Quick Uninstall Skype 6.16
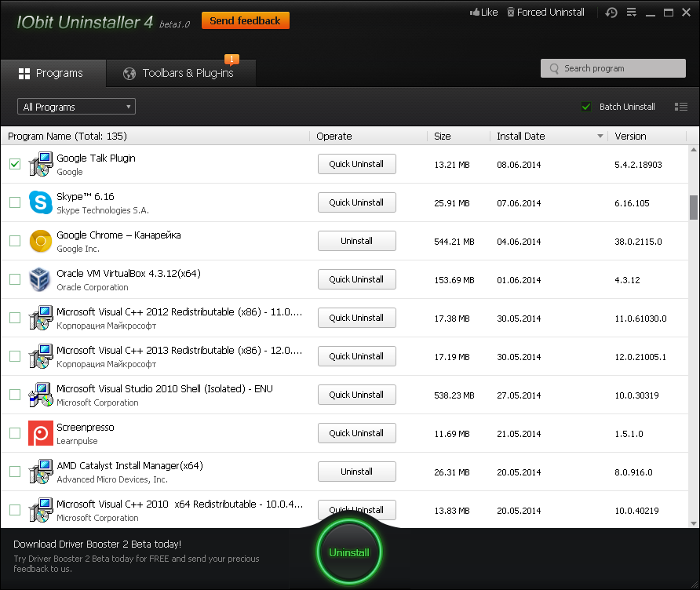The image size is (700, 590). tap(357, 202)
